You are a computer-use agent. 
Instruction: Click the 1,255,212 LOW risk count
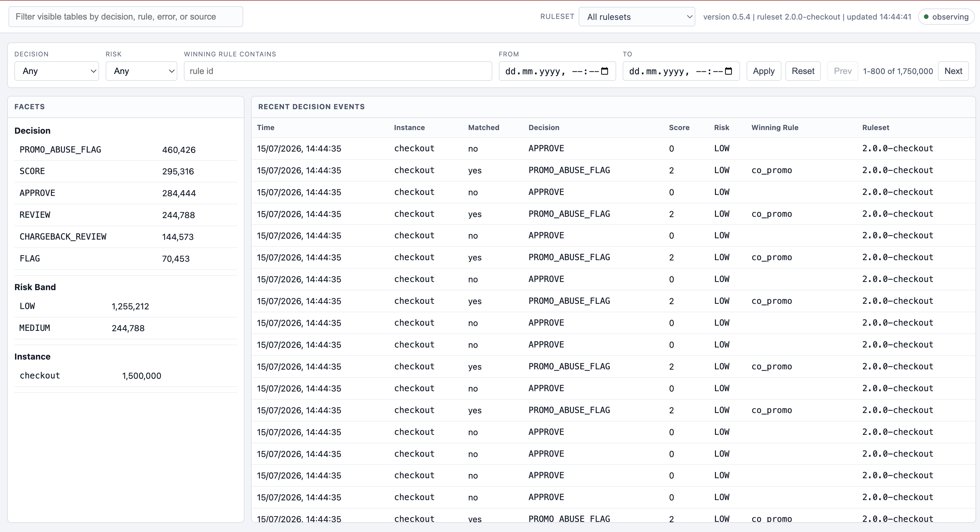130,306
